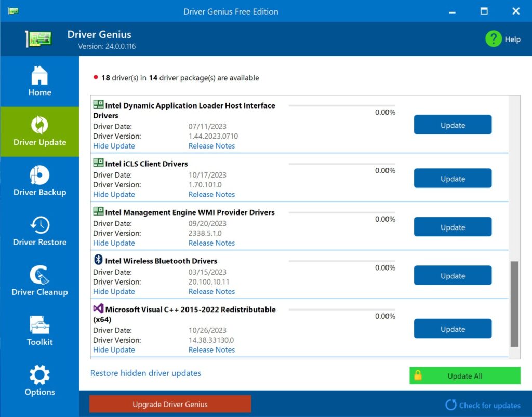Viewport: 532px width, 417px height.
Task: Click the Home menu label
Action: (39, 92)
